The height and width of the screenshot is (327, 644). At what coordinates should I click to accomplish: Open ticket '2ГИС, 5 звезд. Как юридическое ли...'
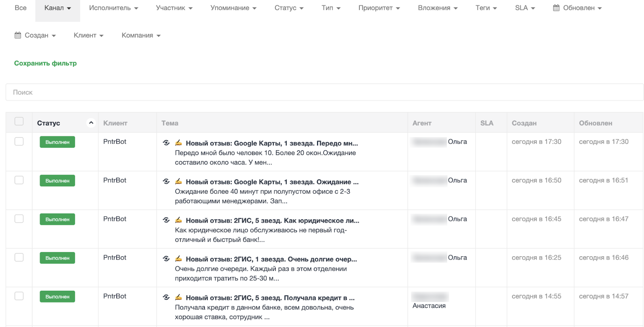[x=272, y=220]
